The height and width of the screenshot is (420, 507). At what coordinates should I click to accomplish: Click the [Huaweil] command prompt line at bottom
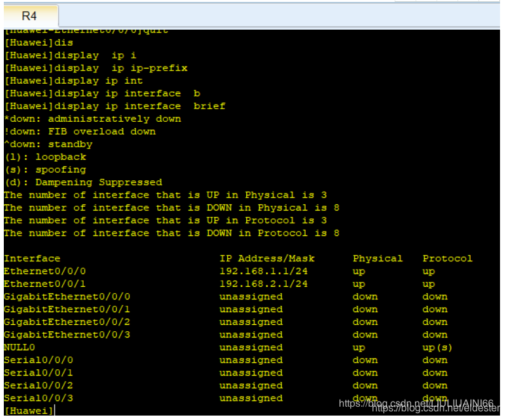click(x=29, y=410)
